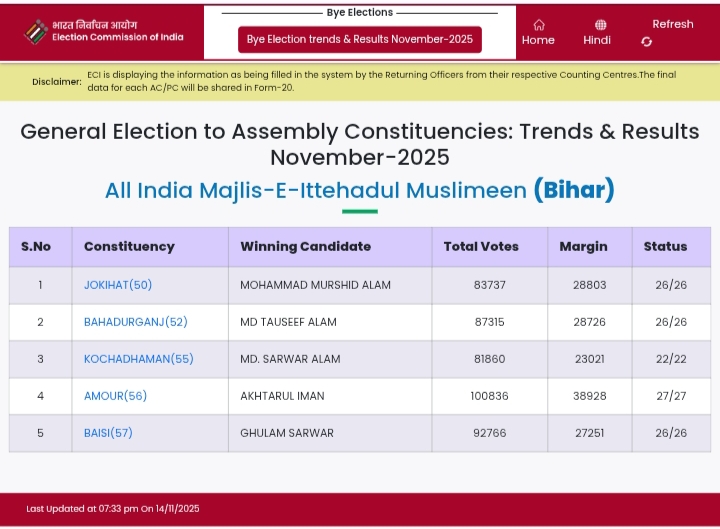The height and width of the screenshot is (529, 720).
Task: Open Bye Election trends & Results November-2025
Action: click(360, 39)
